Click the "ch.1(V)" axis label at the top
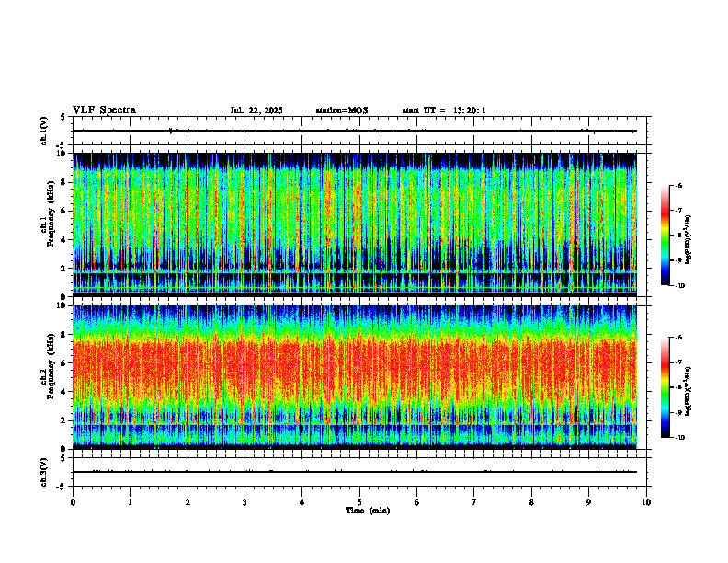Viewport: 728px width, 563px height. pyautogui.click(x=44, y=131)
